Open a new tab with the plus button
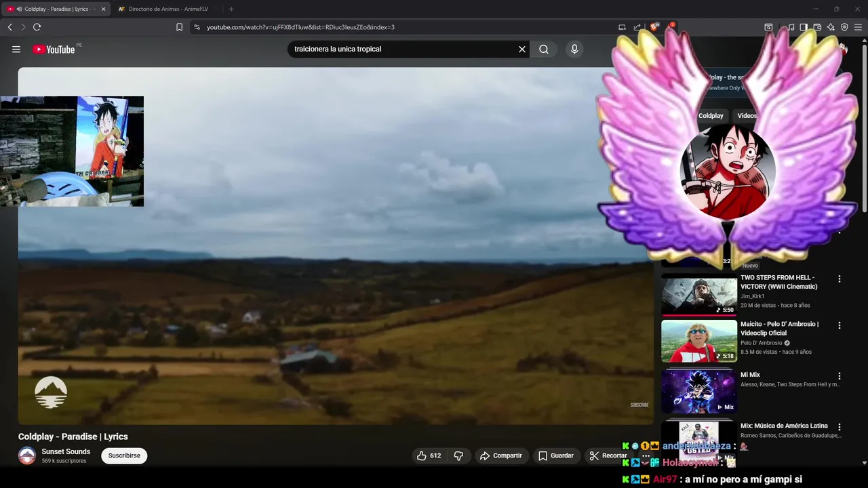 click(231, 9)
